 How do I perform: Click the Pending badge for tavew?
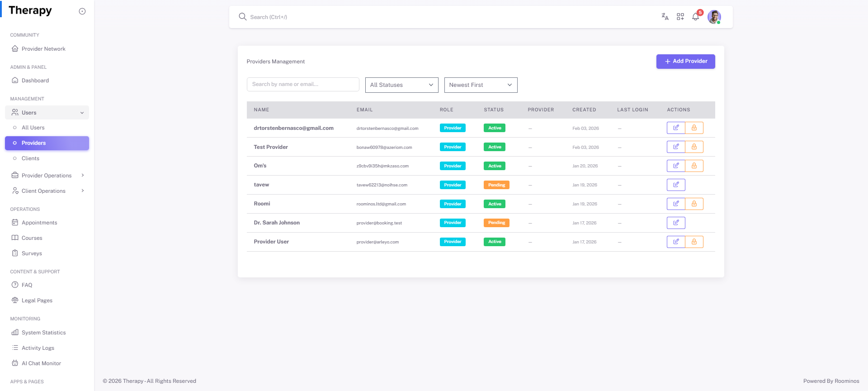click(496, 185)
